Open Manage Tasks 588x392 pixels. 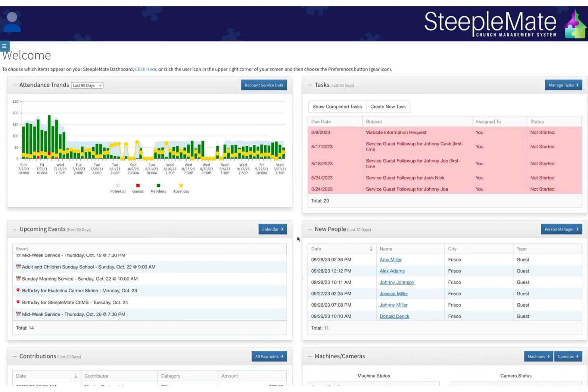(563, 85)
